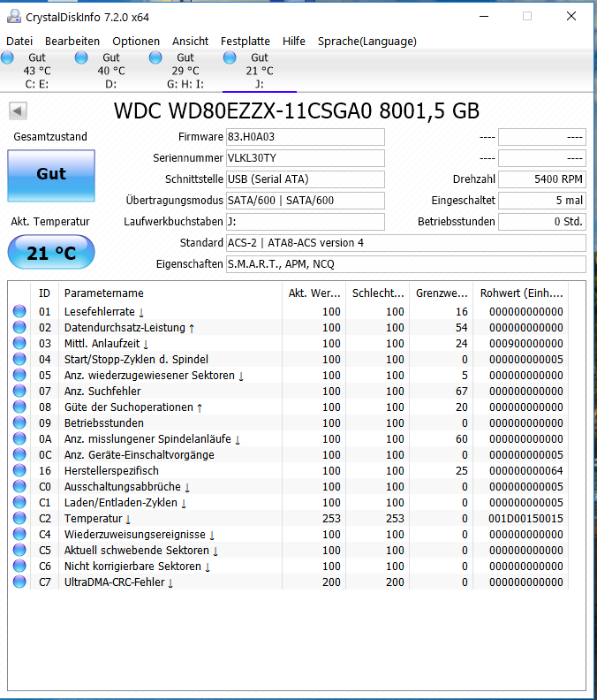Click the Firmware field 83.H0A03
The width and height of the screenshot is (597, 700).
tap(306, 137)
